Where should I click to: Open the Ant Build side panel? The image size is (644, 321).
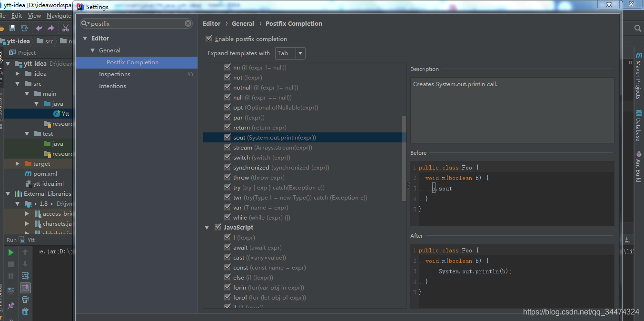[638, 167]
